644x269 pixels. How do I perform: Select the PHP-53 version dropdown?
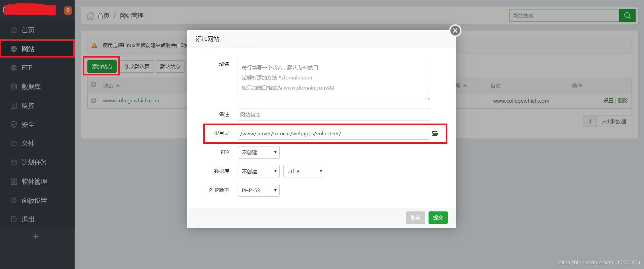(258, 190)
